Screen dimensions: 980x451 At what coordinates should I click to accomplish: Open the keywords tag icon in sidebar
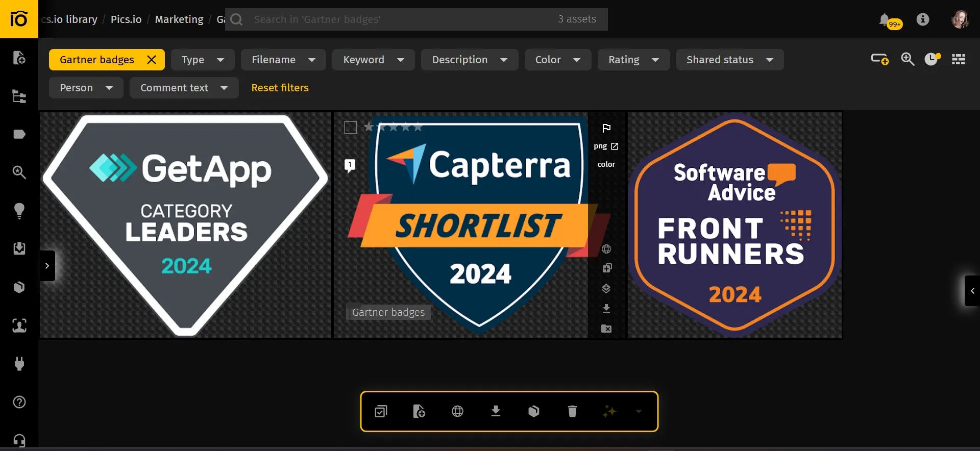point(19,134)
